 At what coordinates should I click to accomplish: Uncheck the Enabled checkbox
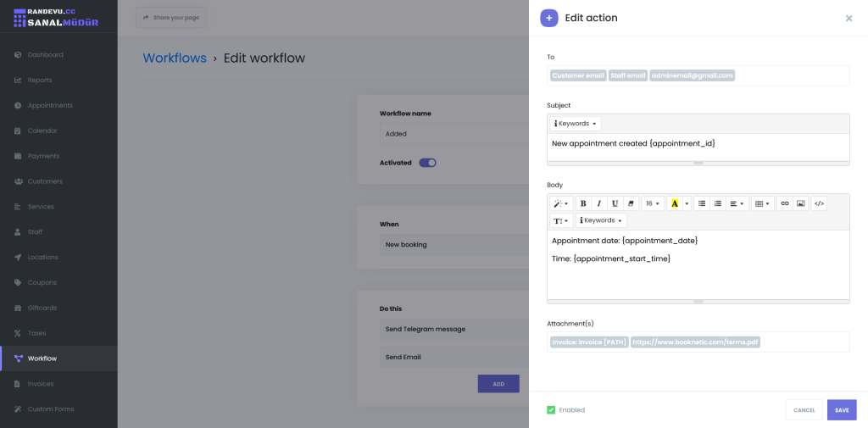(x=551, y=410)
